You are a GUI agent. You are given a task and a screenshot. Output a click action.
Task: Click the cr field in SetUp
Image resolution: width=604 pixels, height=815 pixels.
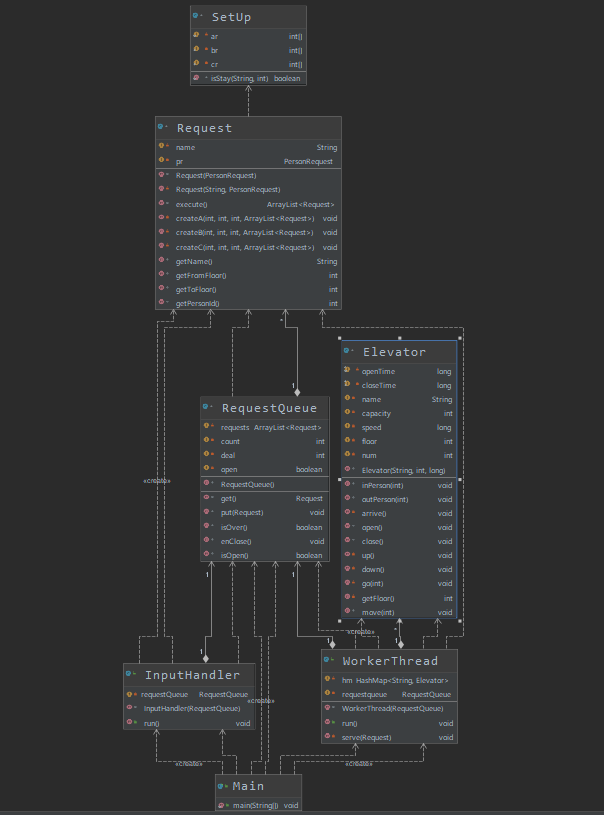click(x=248, y=64)
